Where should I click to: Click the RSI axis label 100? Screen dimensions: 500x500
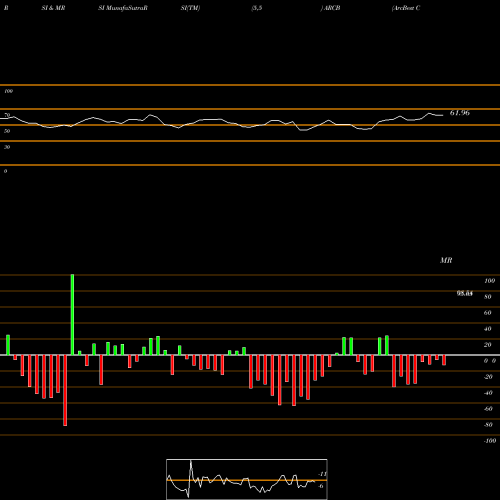[8, 91]
